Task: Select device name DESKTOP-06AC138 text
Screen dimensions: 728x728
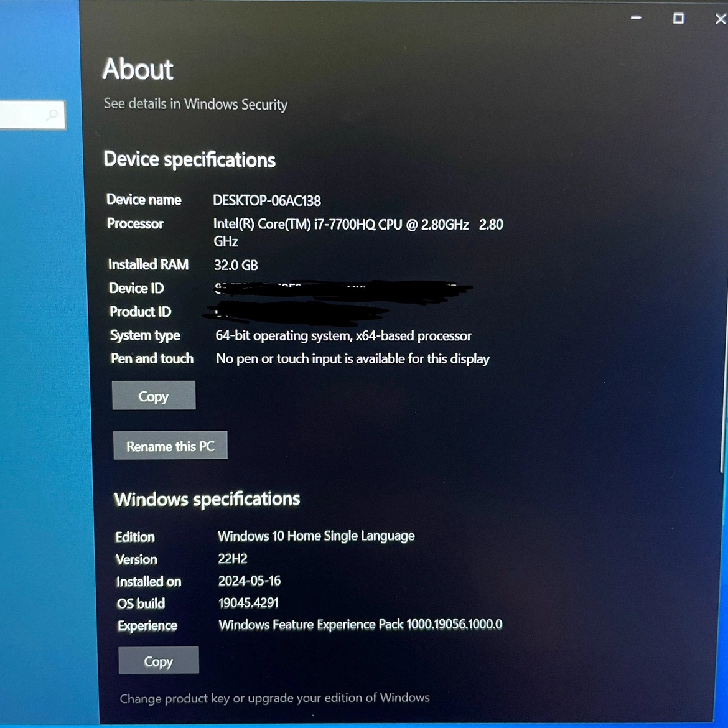Action: point(267,200)
